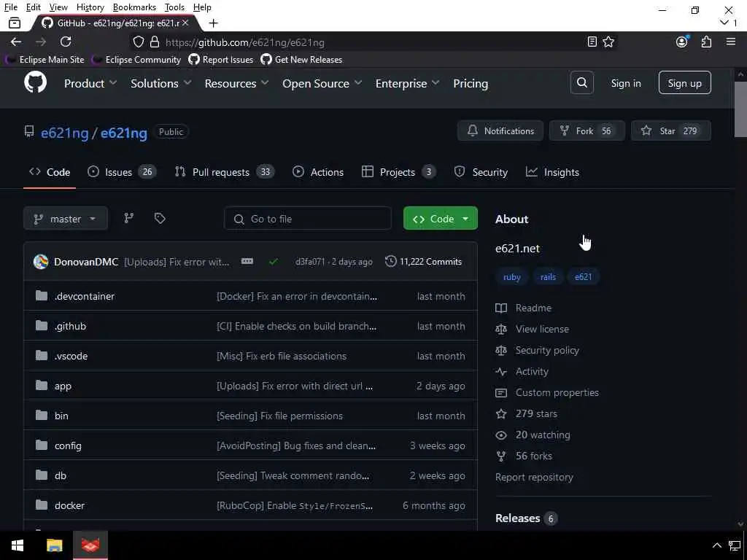The width and height of the screenshot is (747, 560).
Task: Switch to the Pull requests tab
Action: click(x=224, y=172)
